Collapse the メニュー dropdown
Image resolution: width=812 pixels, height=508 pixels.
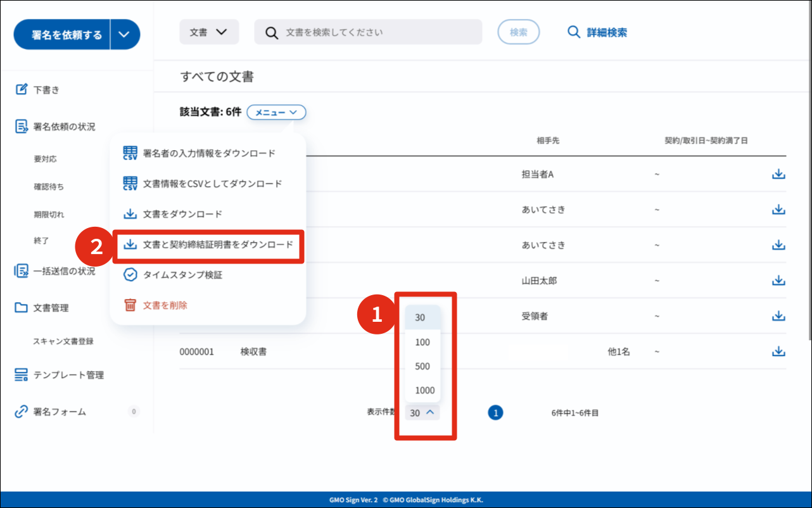(276, 112)
